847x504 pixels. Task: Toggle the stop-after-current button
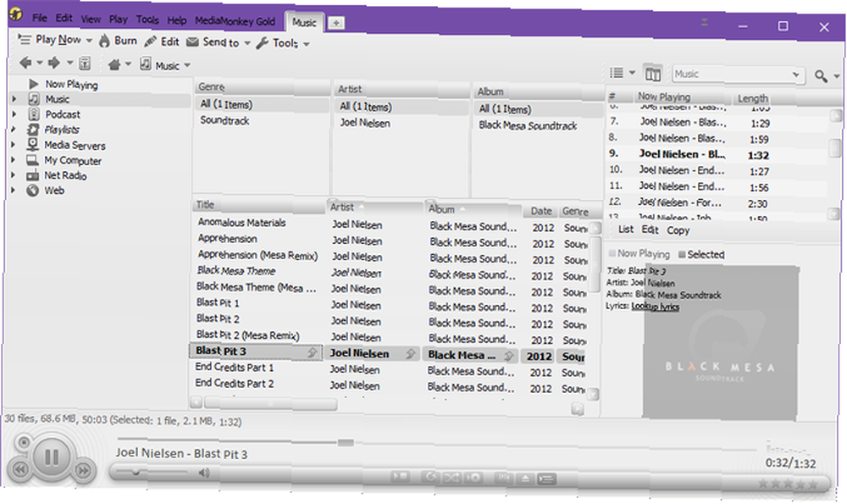[401, 476]
